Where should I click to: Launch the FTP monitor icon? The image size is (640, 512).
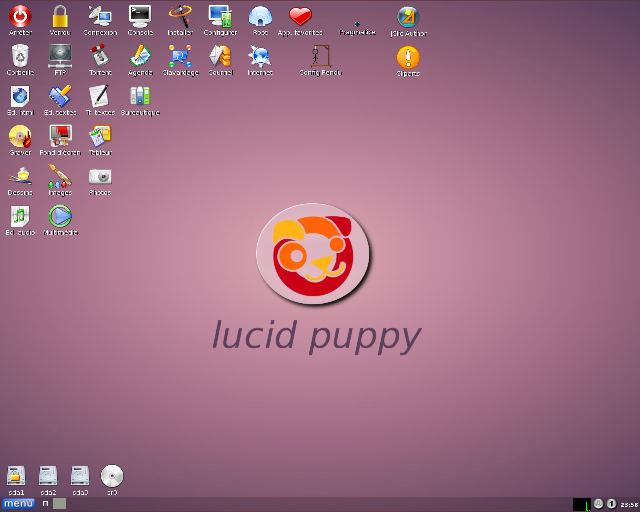(60, 56)
